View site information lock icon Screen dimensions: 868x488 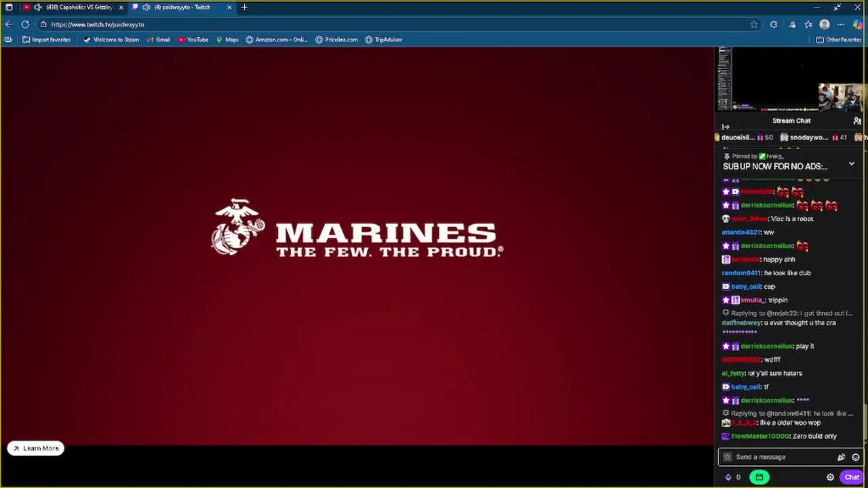[43, 24]
